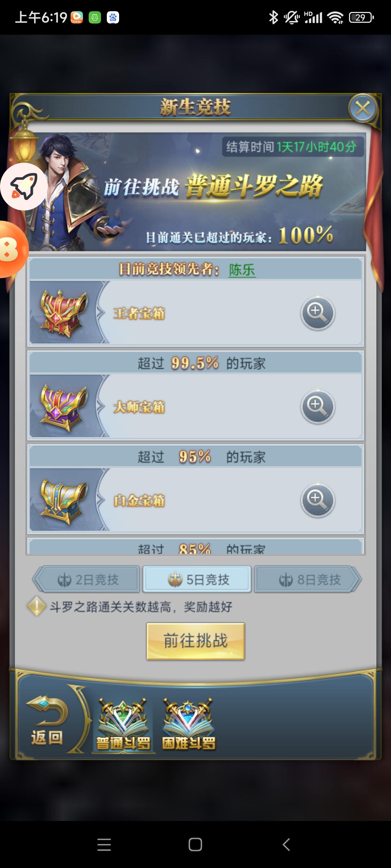Switch to the 8日竞技 tab
Screen dimensions: 391x868
[308, 579]
